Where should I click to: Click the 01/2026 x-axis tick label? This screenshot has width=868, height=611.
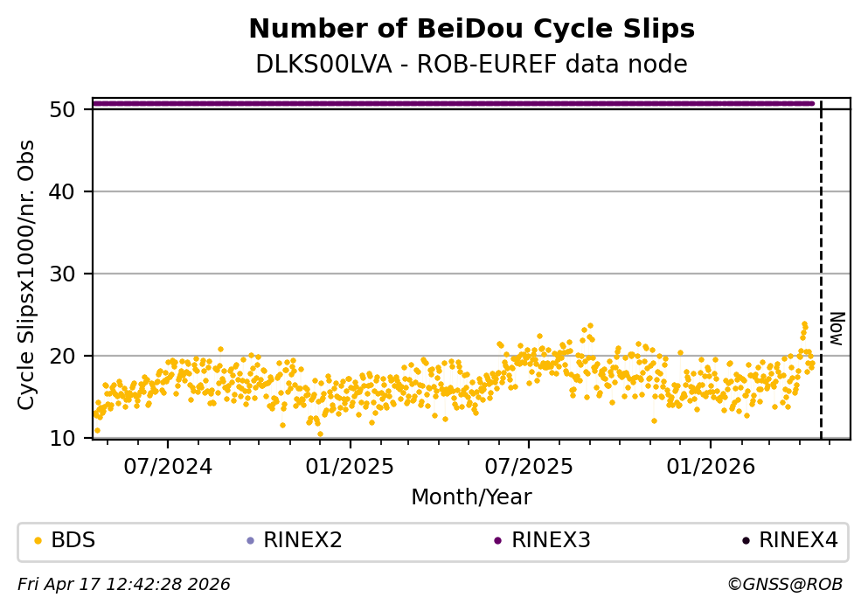[710, 467]
